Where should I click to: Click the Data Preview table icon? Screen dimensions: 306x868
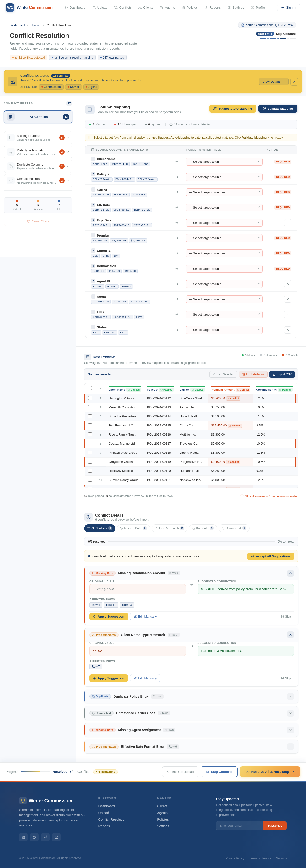[87, 357]
